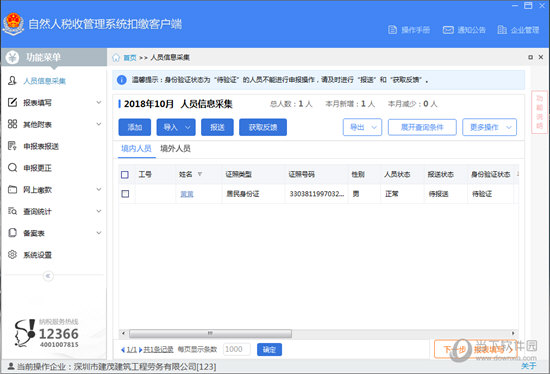Click the 证照号码 cell 3303811997032...
The image size is (550, 374).
pos(316,194)
